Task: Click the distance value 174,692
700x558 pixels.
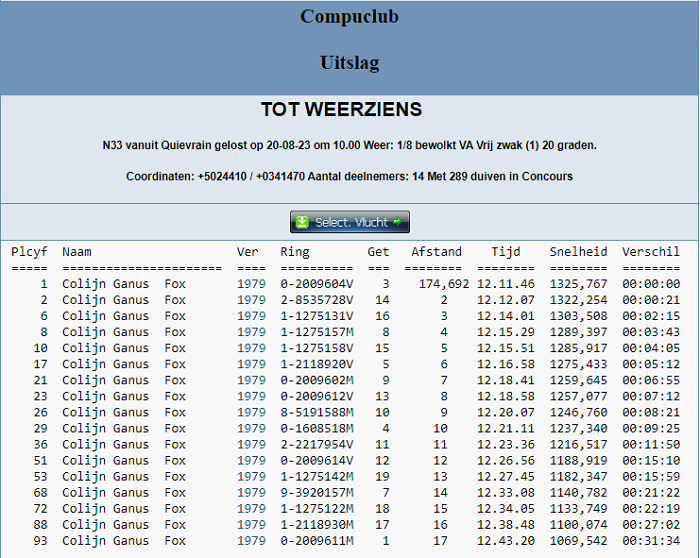Action: click(x=444, y=284)
